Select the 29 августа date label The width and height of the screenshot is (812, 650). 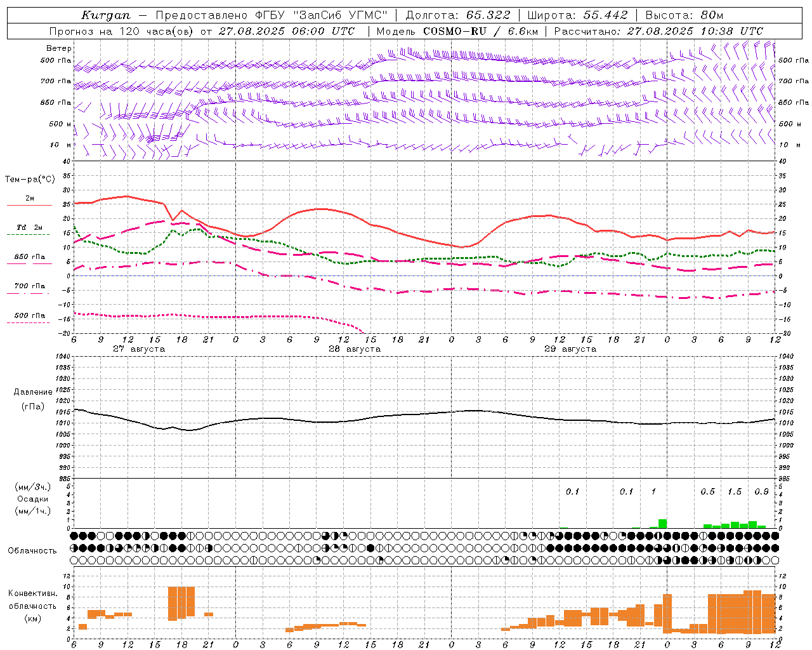570,349
